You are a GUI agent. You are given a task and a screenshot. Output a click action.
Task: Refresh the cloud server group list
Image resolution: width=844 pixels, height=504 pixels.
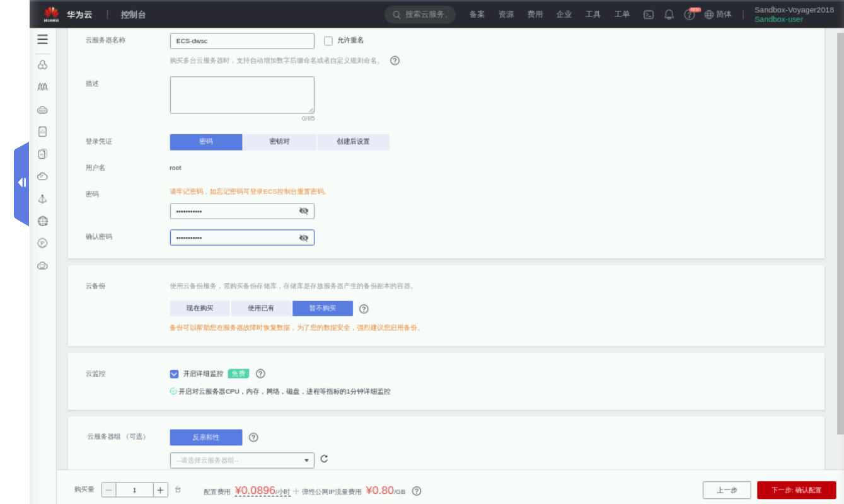coord(324,459)
